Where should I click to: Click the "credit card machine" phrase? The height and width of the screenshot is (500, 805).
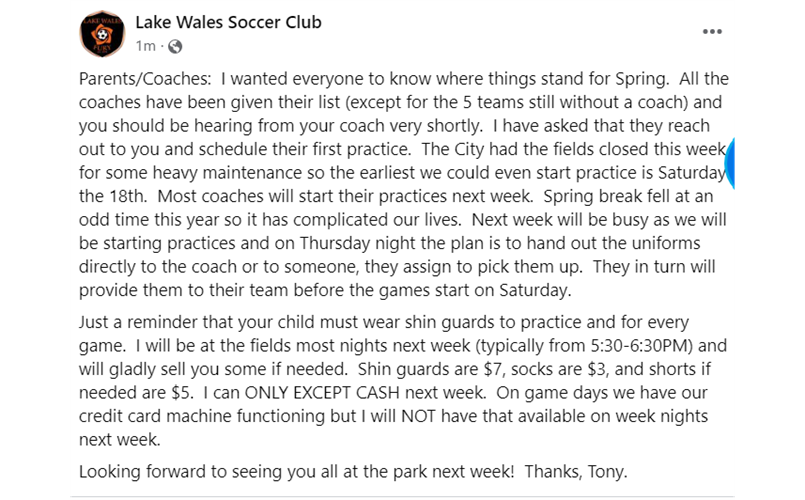point(156,416)
